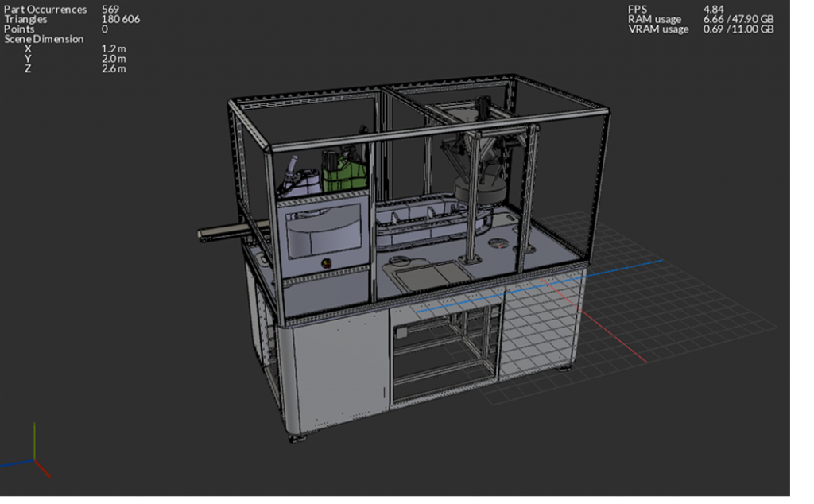Click the Z scene dimension value 2.6 m
814x504 pixels.
114,69
